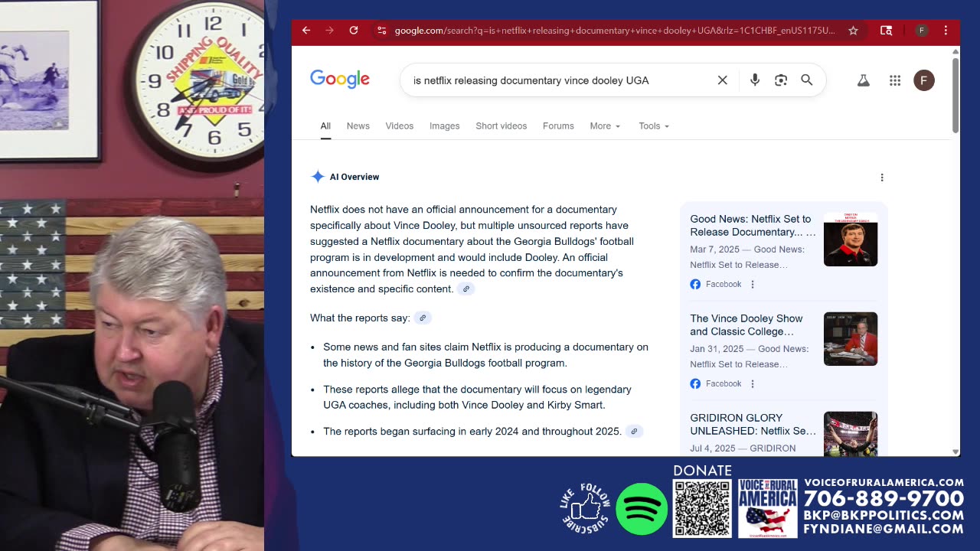Open thumbnail of The Vince Dooley Show result
This screenshot has height=551, width=980.
(851, 339)
